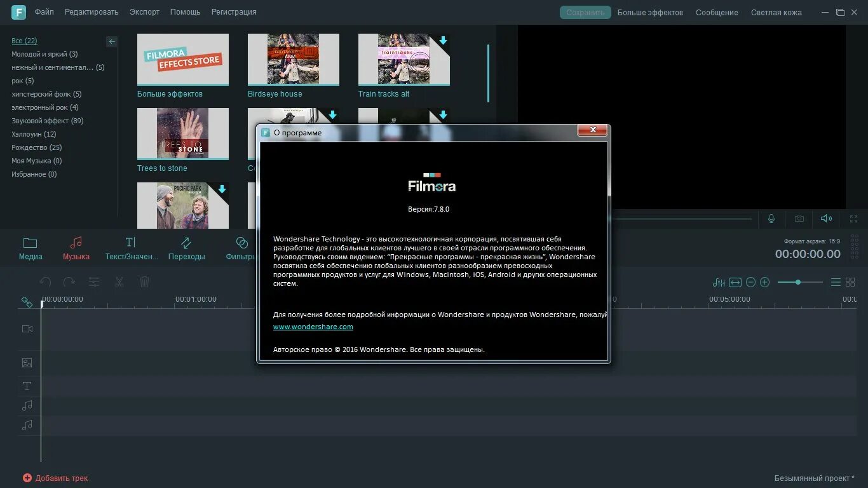This screenshot has height=488, width=868.
Task: Zoom in timeline with plus icon
Action: [765, 282]
